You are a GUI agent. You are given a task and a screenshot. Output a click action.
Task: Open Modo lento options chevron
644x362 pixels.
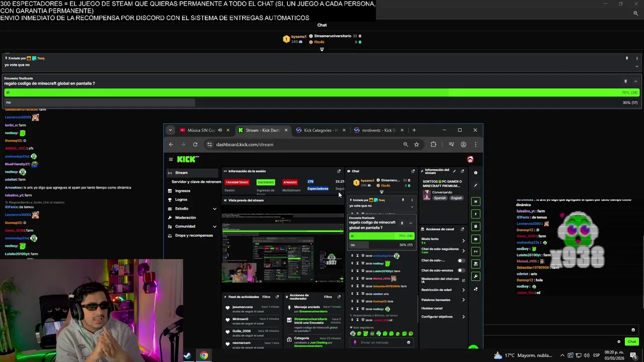pyautogui.click(x=463, y=240)
